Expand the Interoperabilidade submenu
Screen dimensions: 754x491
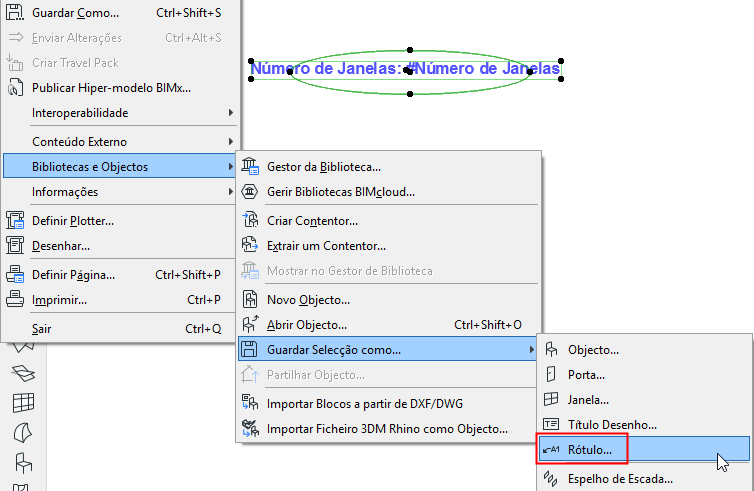(x=120, y=113)
